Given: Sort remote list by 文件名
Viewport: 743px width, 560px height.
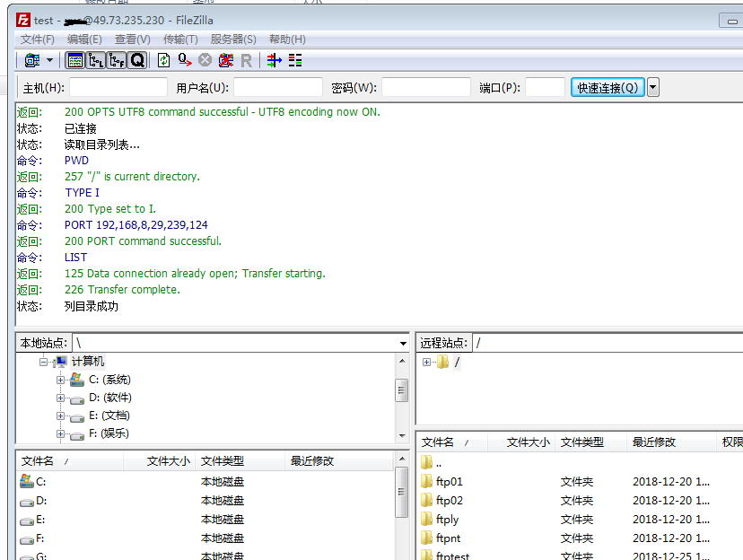Looking at the screenshot, I should pos(452,442).
